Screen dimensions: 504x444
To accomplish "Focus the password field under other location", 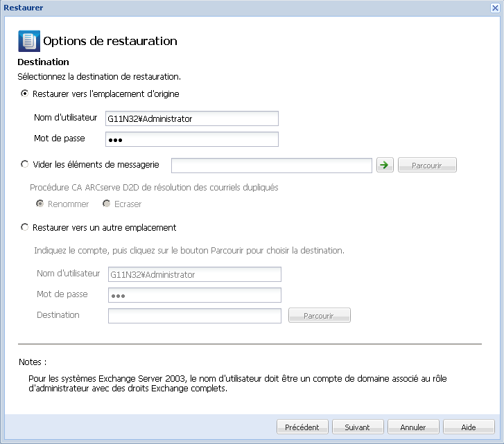I will point(194,295).
